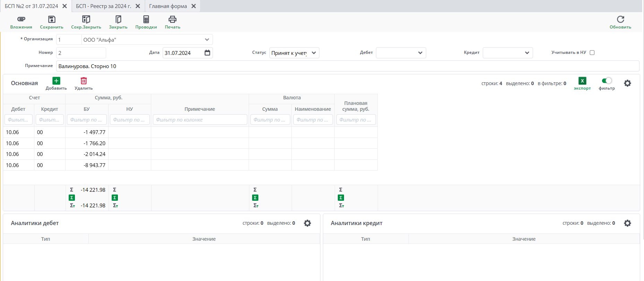Toggle the фильтр switch off
644x281 pixels.
(x=607, y=81)
